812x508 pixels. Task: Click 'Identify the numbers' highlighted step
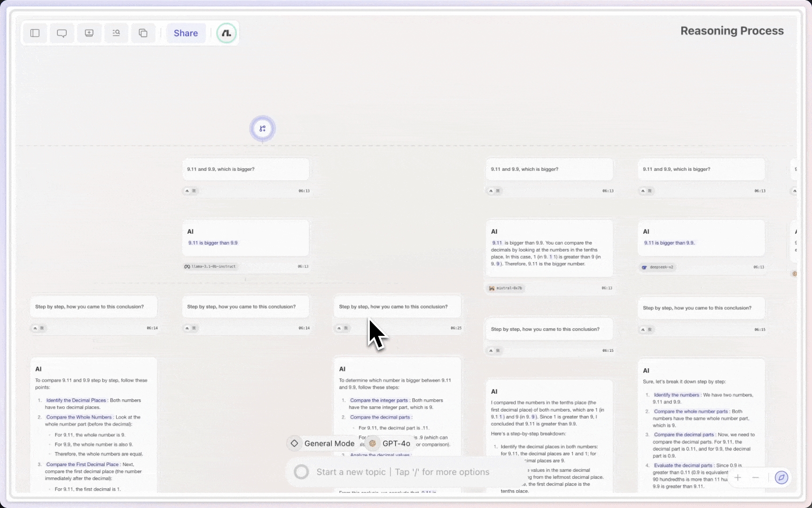[677, 395]
